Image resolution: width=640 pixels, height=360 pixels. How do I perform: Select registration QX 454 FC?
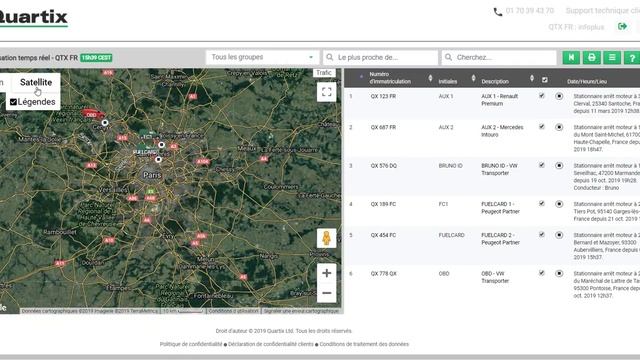click(383, 235)
